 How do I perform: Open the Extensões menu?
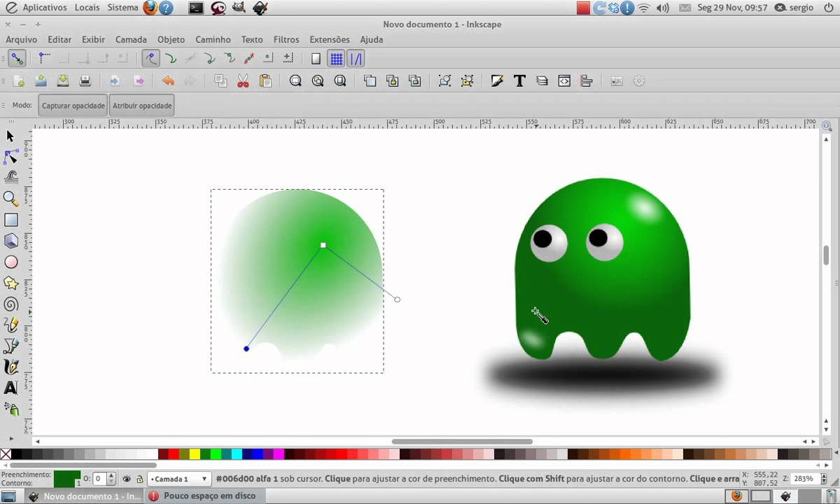pyautogui.click(x=330, y=40)
